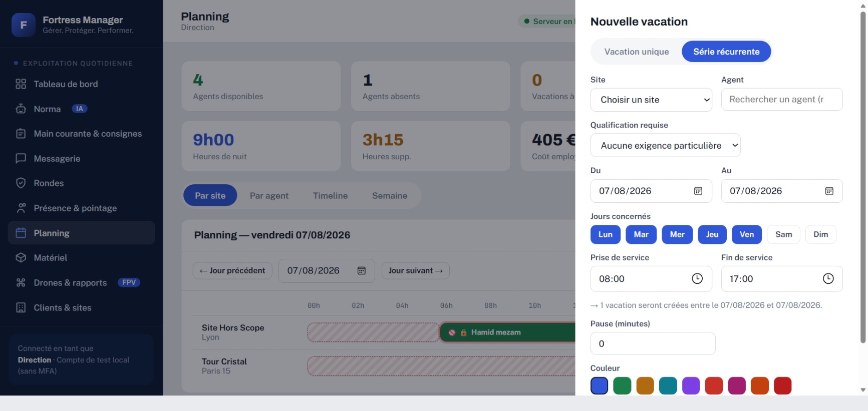Screen dimensions: 868x411
Task: Open calendar icon in planning date field
Action: pos(362,271)
